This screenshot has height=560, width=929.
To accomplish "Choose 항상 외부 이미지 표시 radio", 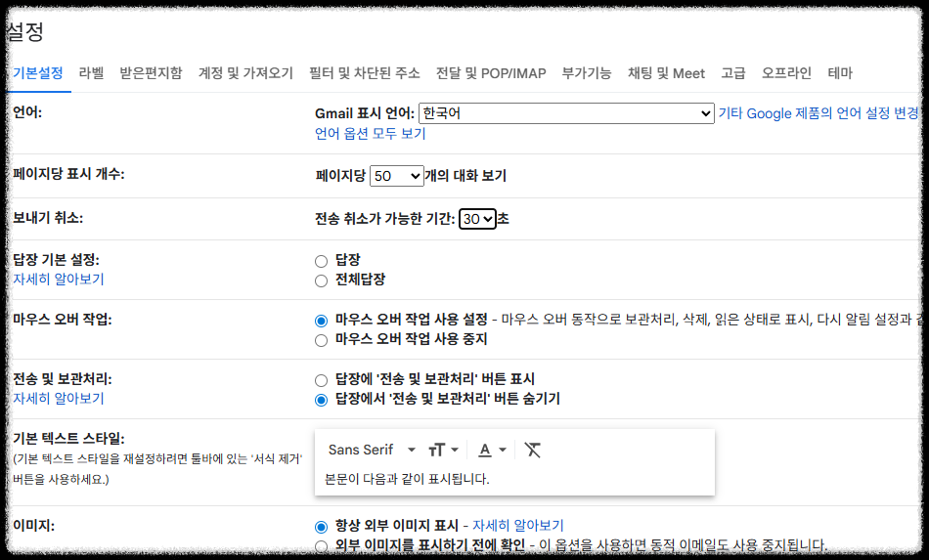I will point(321,527).
